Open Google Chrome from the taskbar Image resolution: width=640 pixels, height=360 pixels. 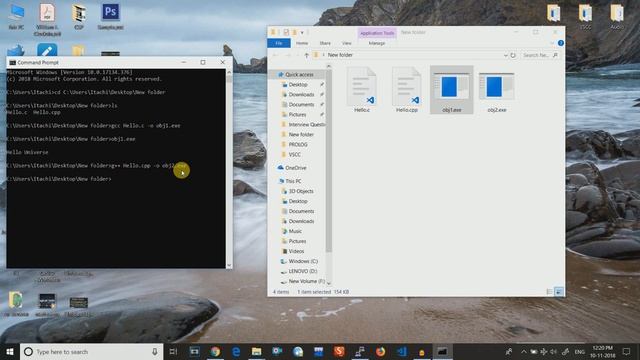coord(215,351)
